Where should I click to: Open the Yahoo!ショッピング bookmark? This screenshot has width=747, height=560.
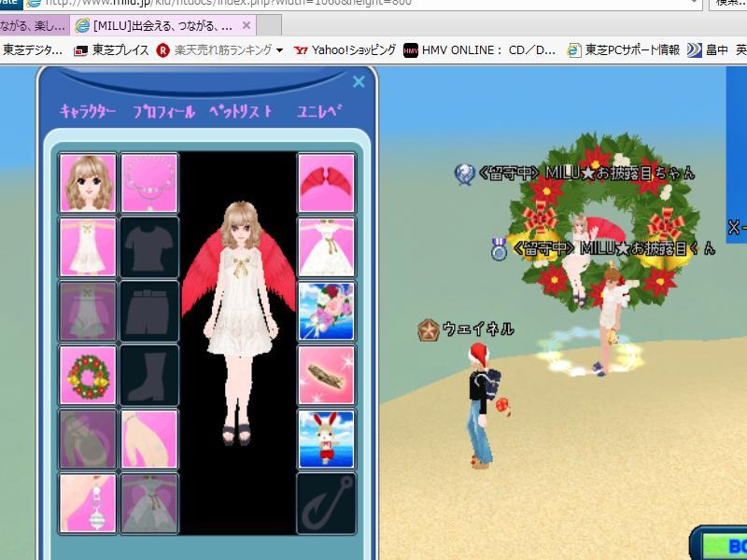point(345,50)
